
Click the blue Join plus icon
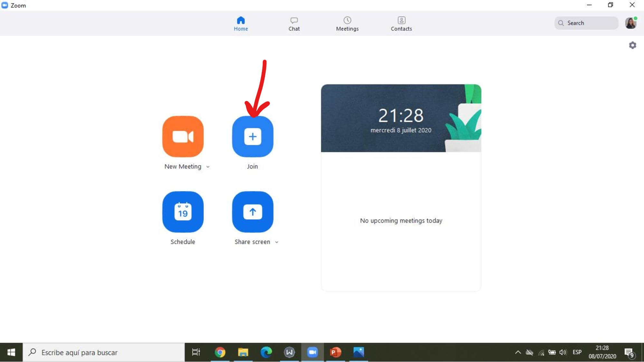(x=252, y=136)
